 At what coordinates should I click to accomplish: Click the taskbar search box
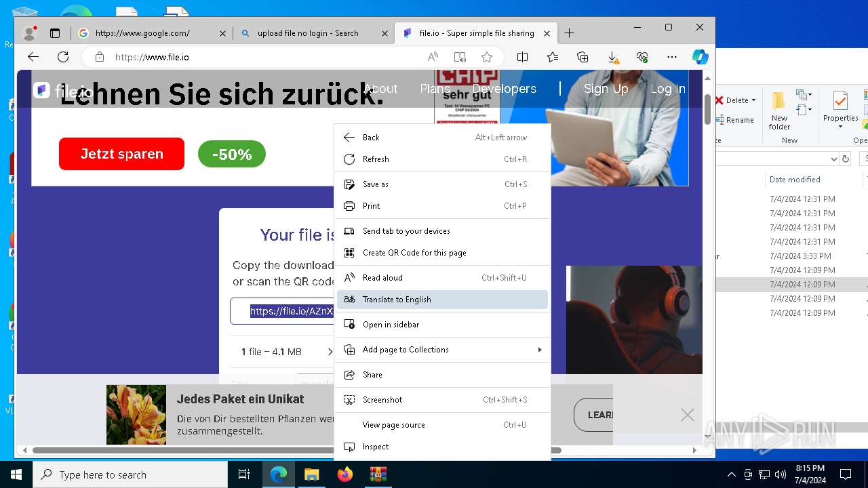pos(130,474)
